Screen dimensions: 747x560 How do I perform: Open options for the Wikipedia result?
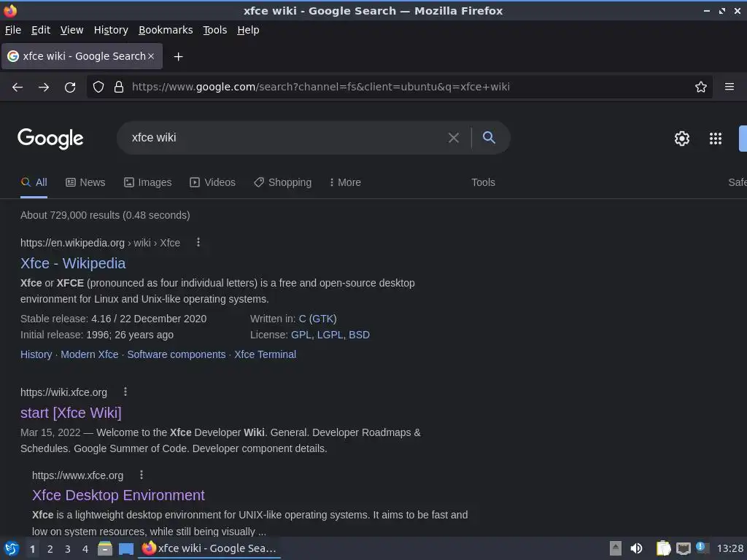198,242
